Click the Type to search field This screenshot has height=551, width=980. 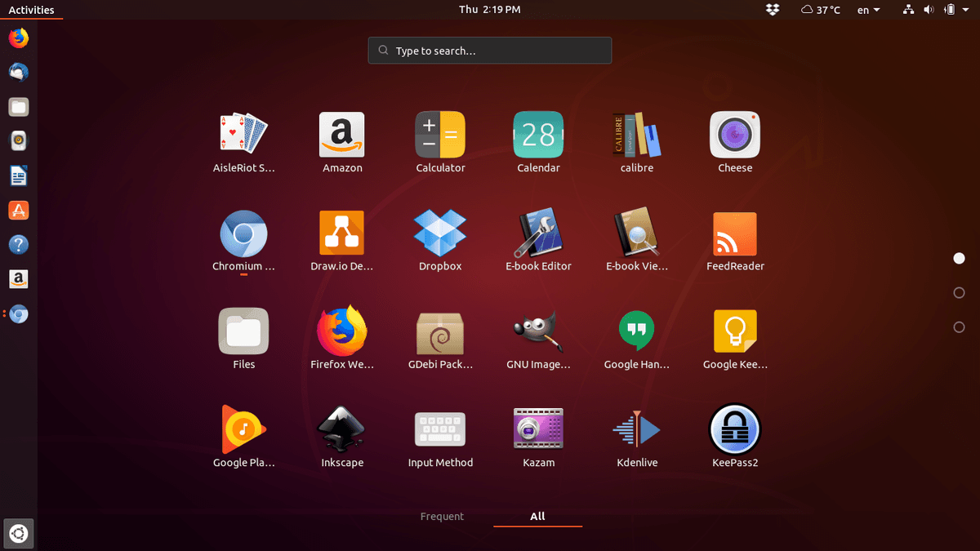click(489, 51)
